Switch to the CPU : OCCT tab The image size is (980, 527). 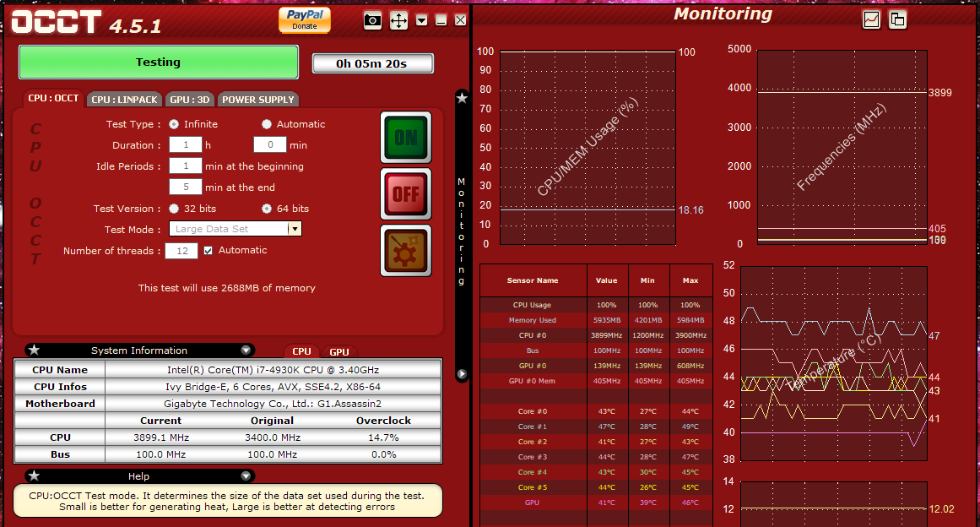[x=53, y=98]
